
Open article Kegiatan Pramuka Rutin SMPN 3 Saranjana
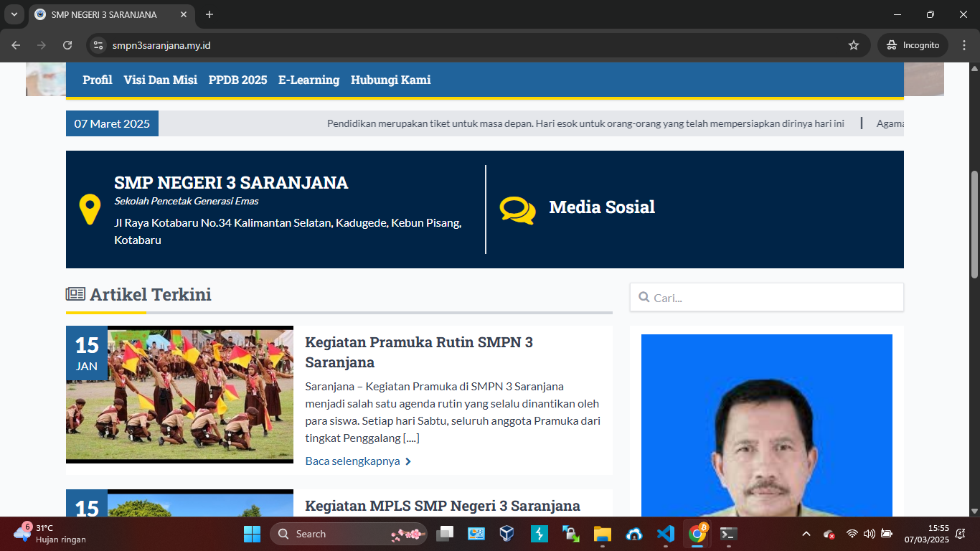pos(419,352)
